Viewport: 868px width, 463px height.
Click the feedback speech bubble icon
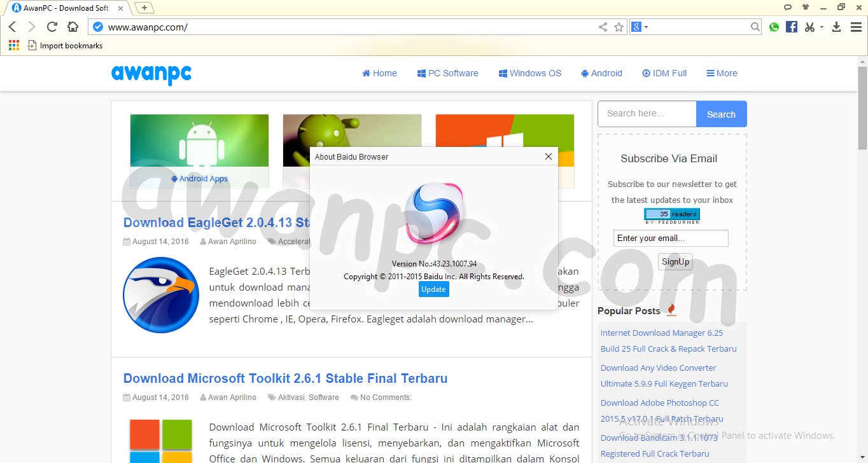[788, 8]
